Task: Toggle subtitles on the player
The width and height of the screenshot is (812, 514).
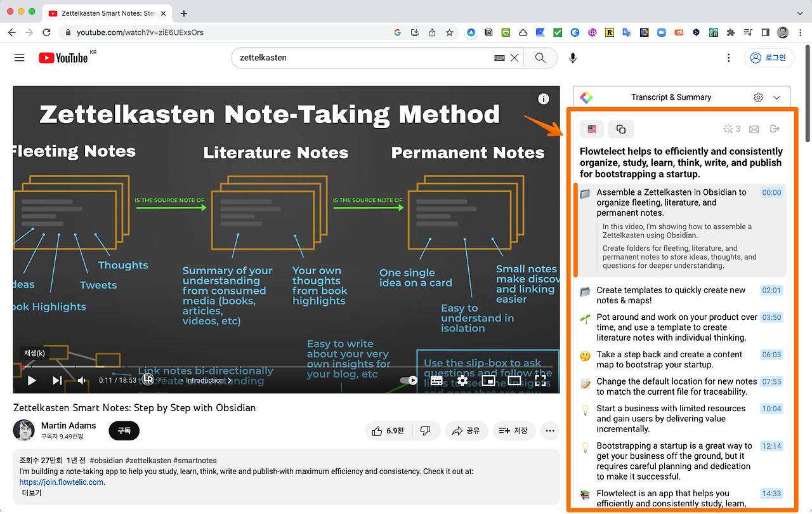Action: (x=436, y=380)
